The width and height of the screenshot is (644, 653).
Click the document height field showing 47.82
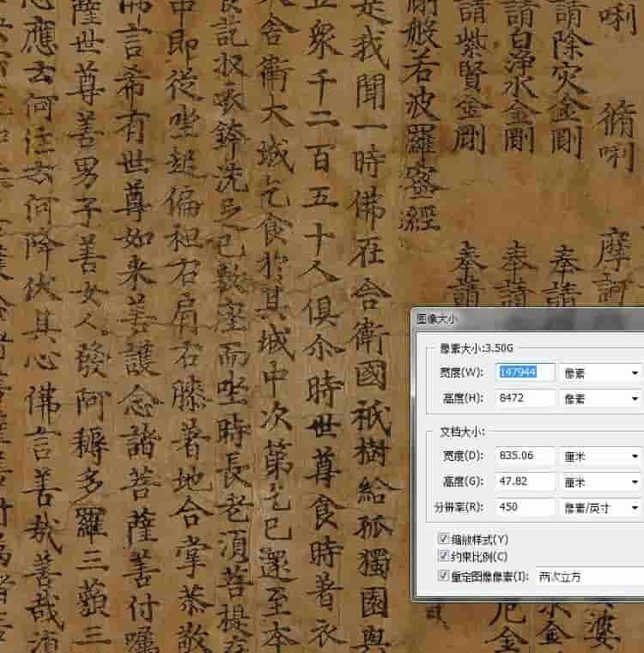tap(527, 482)
